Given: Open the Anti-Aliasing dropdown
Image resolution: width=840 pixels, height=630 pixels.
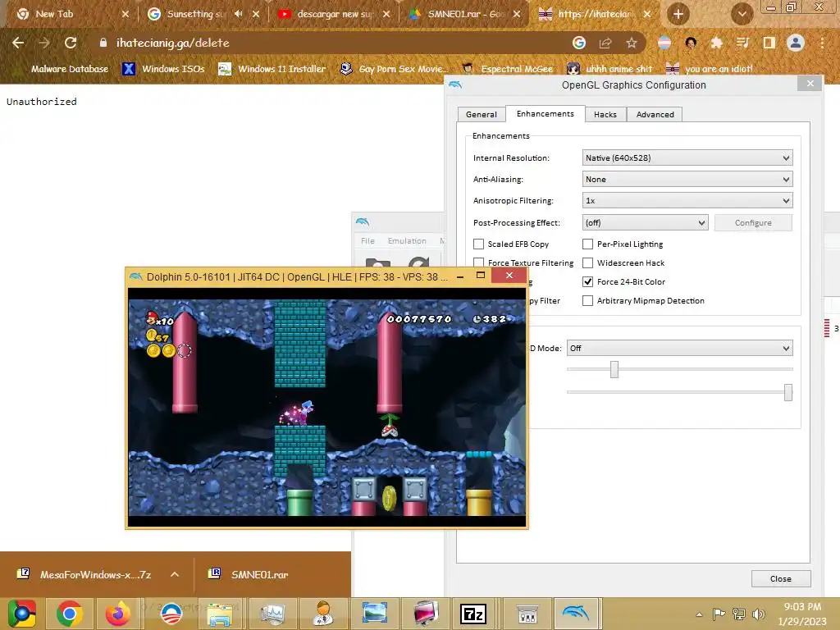Looking at the screenshot, I should pyautogui.click(x=687, y=180).
